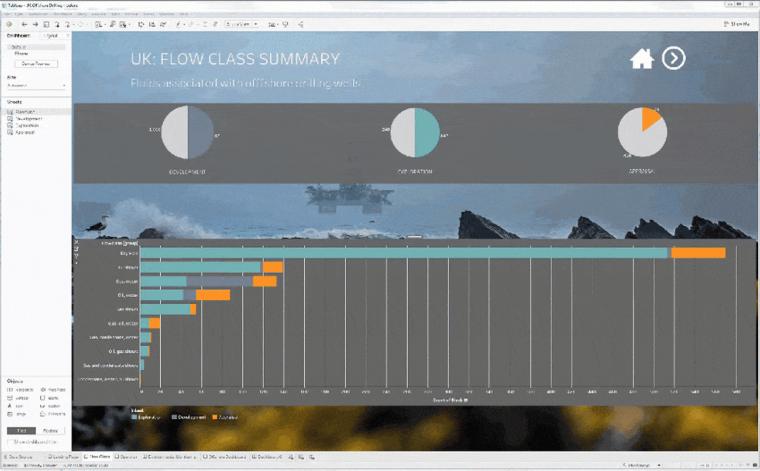760x471 pixels.
Task: Choose the Floating layout button
Action: click(50, 430)
